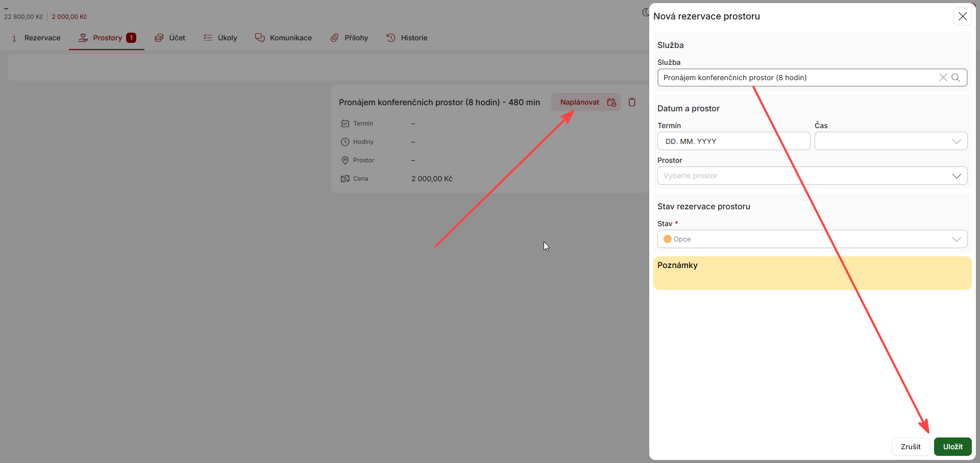Clear the Služba field with X icon

point(943,78)
